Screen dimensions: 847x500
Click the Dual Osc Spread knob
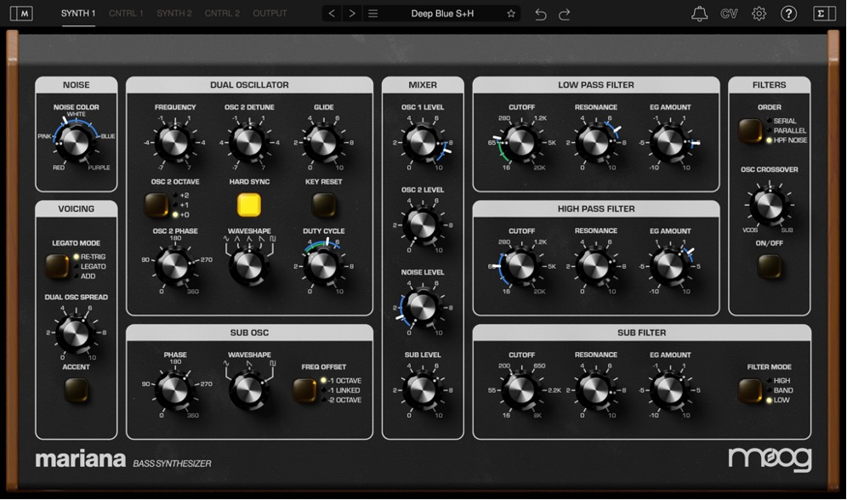[x=75, y=333]
